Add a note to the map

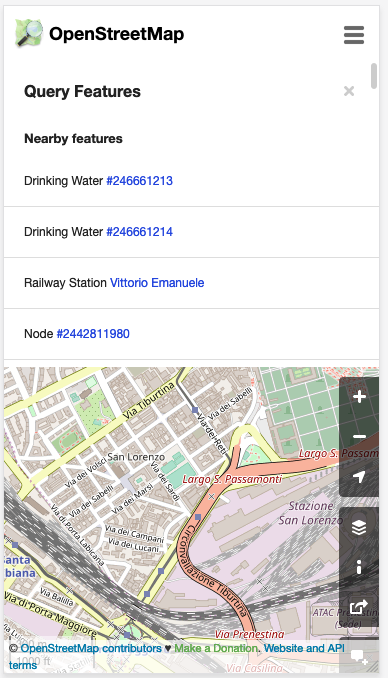click(359, 656)
